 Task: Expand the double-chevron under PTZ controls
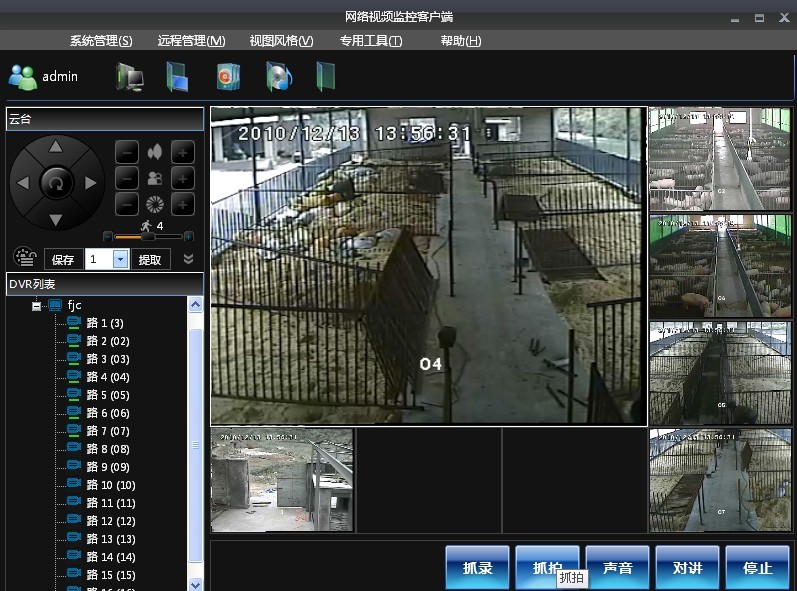tap(188, 259)
